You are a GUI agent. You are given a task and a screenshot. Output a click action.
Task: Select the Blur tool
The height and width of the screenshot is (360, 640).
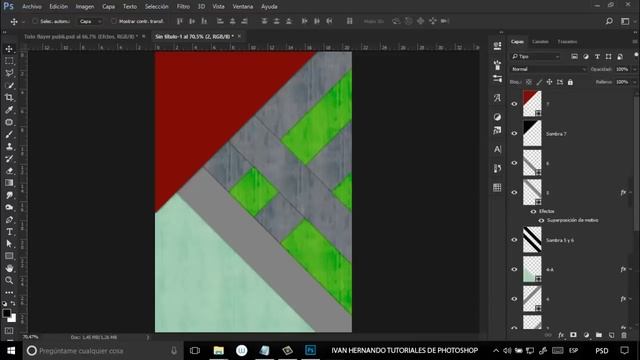pyautogui.click(x=9, y=195)
